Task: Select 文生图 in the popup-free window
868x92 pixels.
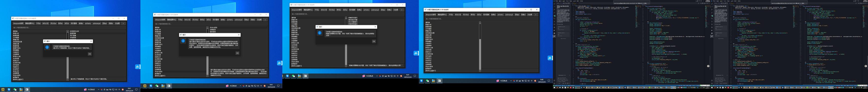Action: 530,15
